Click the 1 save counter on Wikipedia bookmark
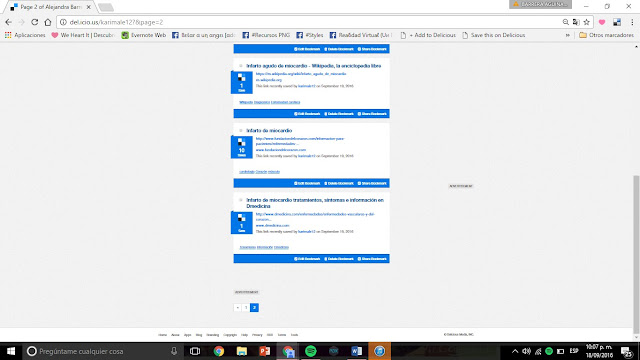Screen dimensions: 640x360 point(242,82)
